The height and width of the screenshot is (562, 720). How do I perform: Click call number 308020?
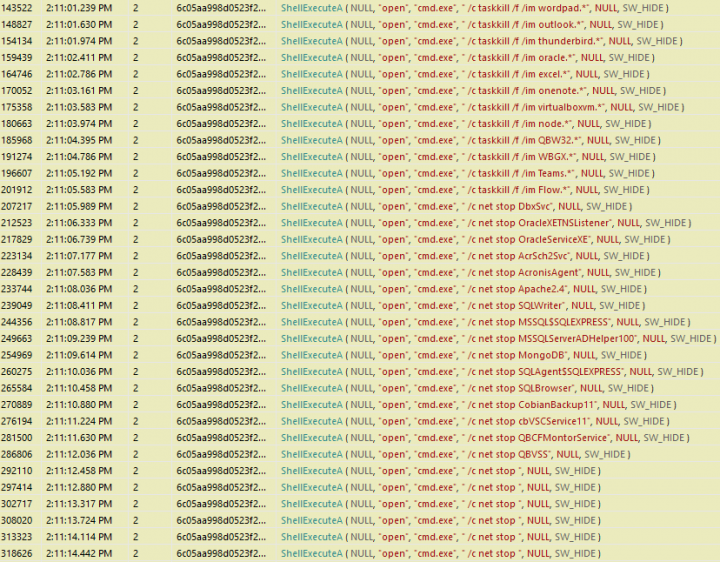(x=17, y=520)
